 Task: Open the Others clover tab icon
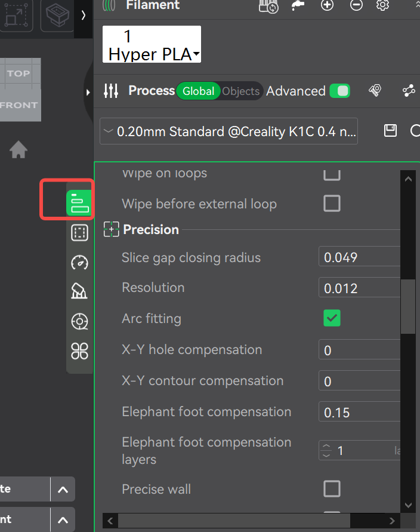click(x=79, y=352)
